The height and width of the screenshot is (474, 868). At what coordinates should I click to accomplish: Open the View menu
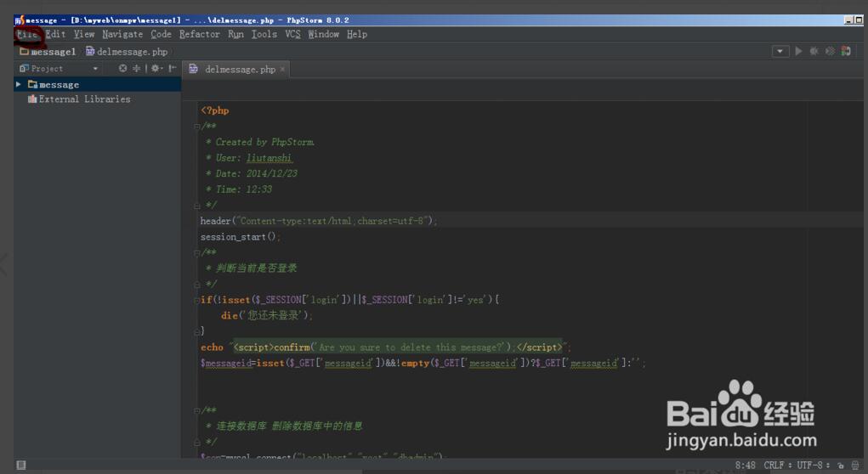pos(84,34)
